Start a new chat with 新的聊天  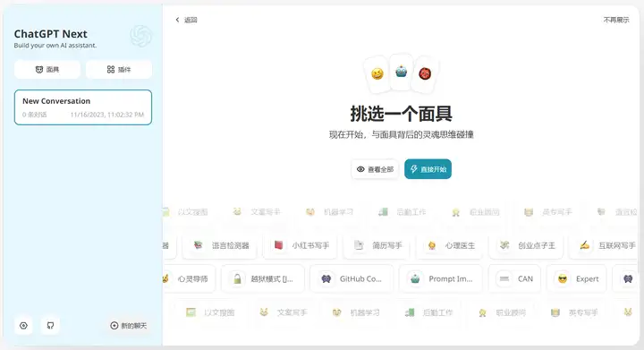coord(129,325)
